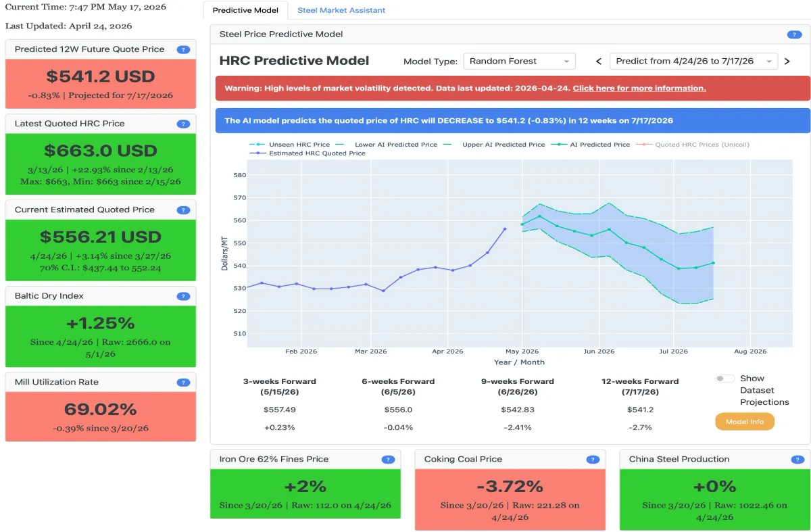The height and width of the screenshot is (532, 811).
Task: Click 'Dollars/MT' y-axis title
Action: pyautogui.click(x=224, y=253)
